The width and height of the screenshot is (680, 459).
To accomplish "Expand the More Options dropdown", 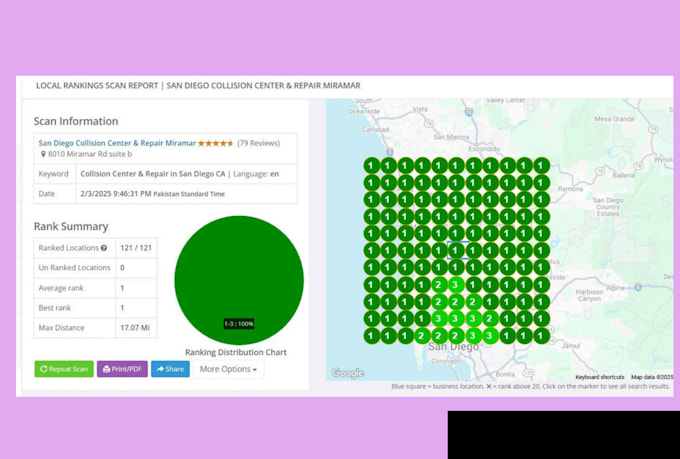I will pos(228,369).
